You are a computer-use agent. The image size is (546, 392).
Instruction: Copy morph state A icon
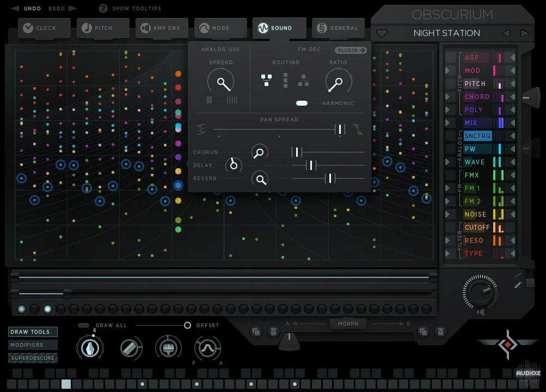[256, 332]
